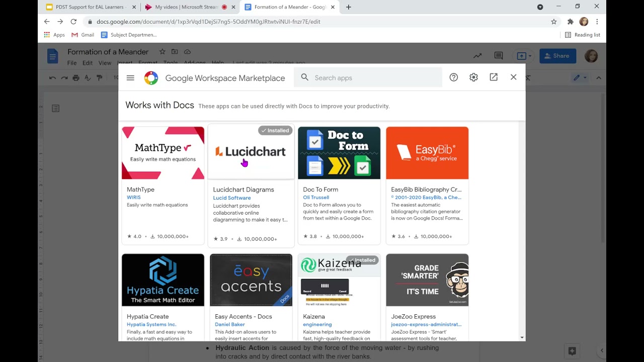Open the comment history icon

[499, 56]
